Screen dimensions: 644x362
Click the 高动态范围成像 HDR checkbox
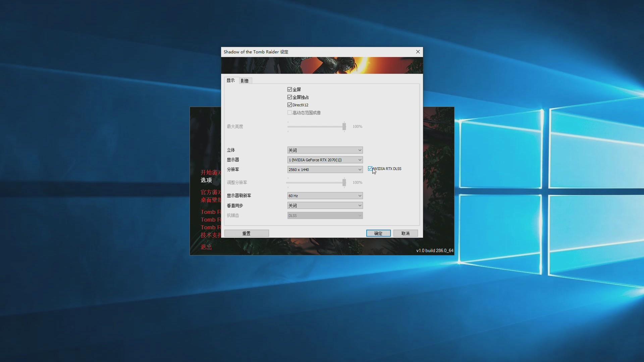pos(289,113)
